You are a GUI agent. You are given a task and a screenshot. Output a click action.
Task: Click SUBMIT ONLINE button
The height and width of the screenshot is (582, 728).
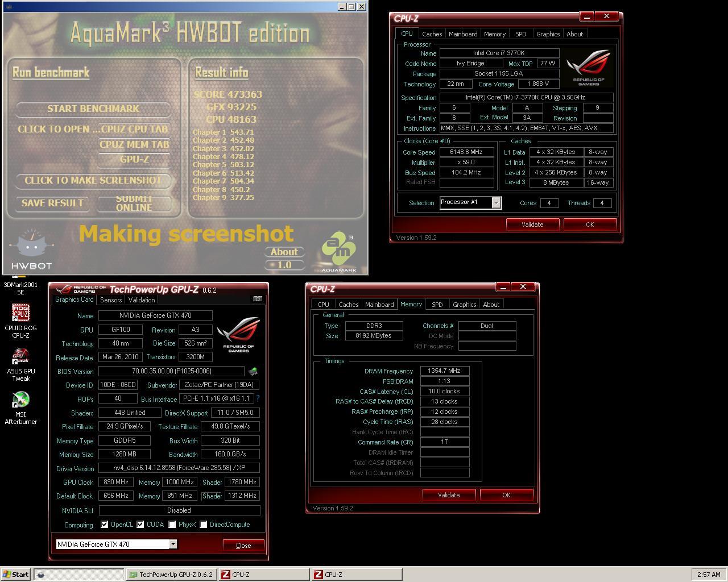click(134, 203)
